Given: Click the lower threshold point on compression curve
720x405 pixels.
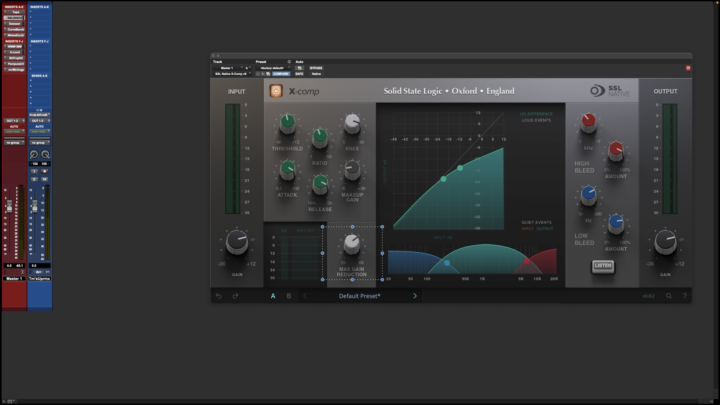Looking at the screenshot, I should pos(444,179).
